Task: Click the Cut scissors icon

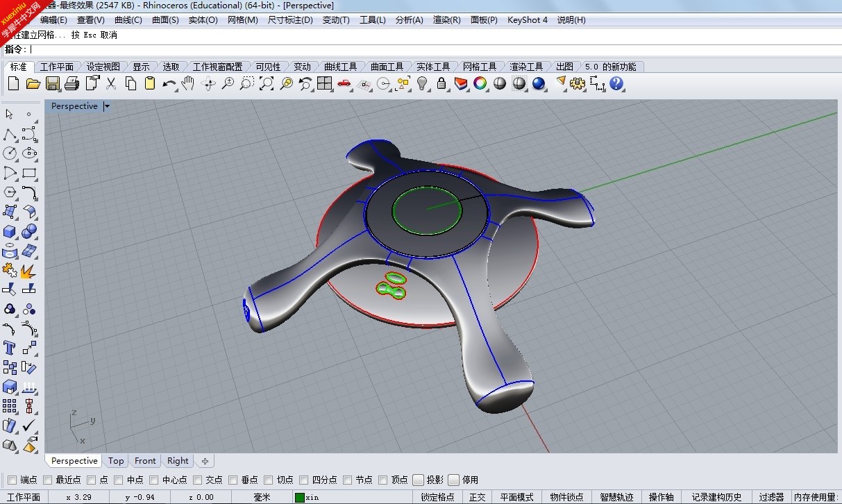Action: [111, 84]
